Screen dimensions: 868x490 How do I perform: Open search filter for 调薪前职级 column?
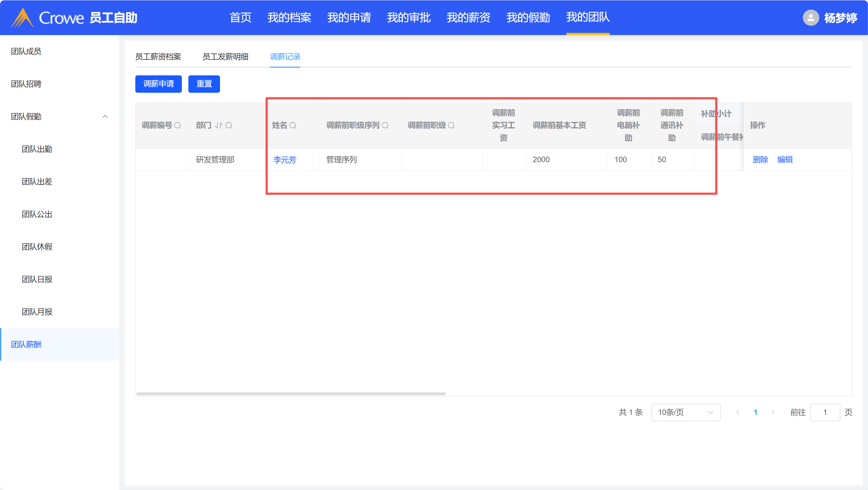(451, 125)
